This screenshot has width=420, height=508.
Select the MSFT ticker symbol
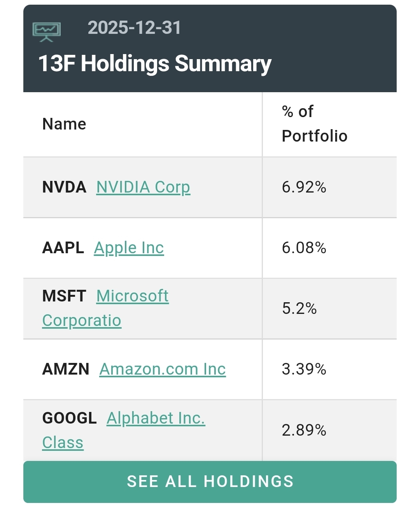tap(64, 296)
